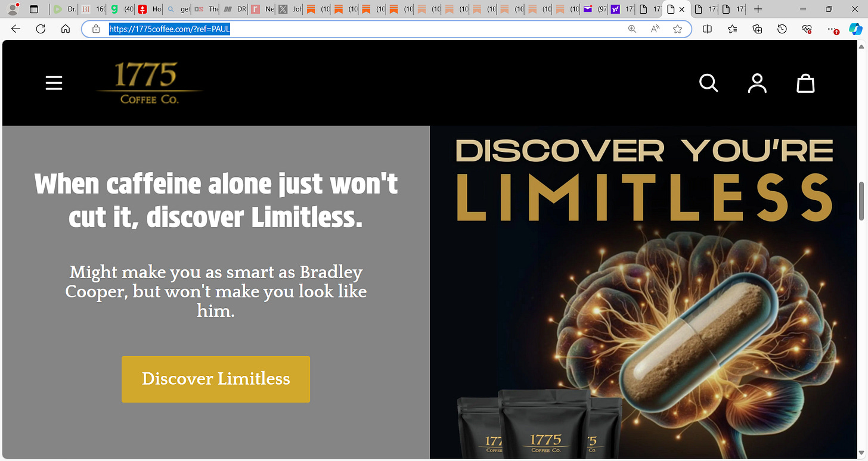Open the browser profile avatar

(11, 9)
